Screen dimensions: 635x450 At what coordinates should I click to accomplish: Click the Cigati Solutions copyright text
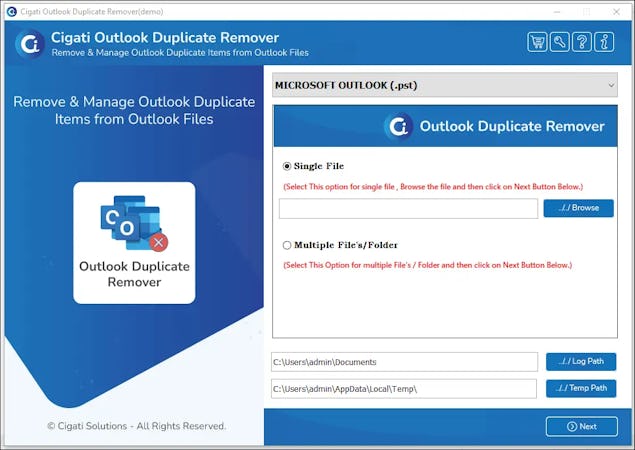click(x=136, y=426)
